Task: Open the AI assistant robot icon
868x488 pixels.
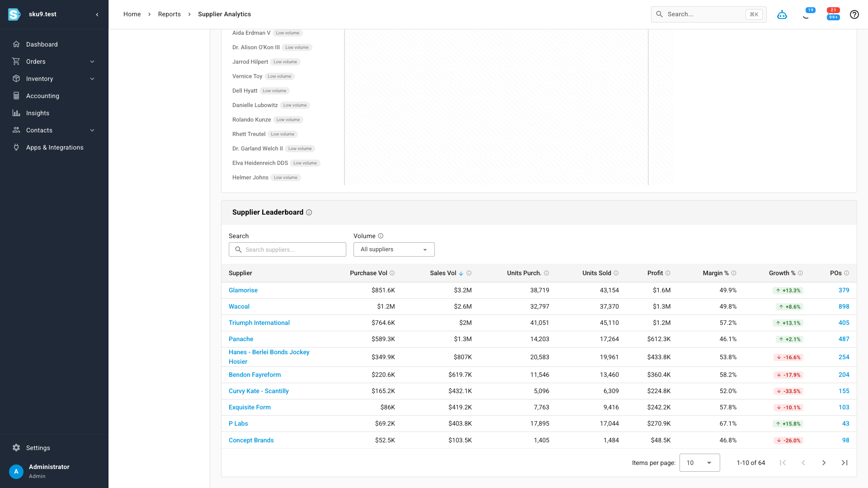Action: click(782, 14)
